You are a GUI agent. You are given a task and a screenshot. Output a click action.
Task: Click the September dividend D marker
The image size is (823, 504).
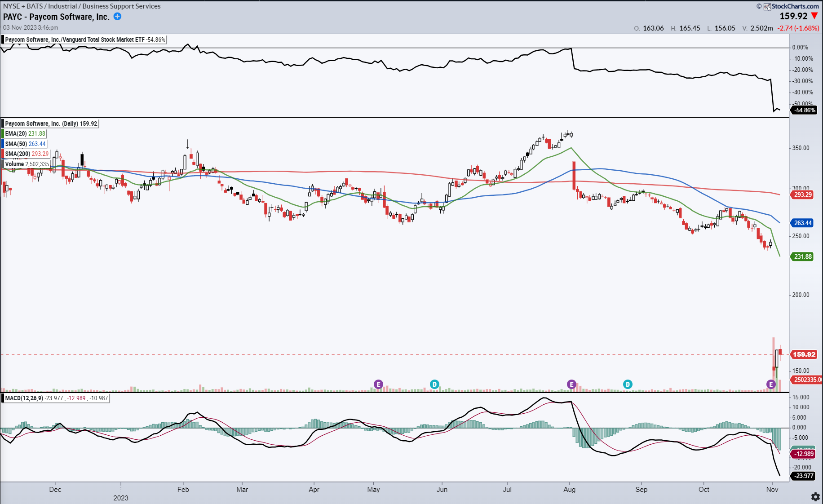pyautogui.click(x=628, y=384)
